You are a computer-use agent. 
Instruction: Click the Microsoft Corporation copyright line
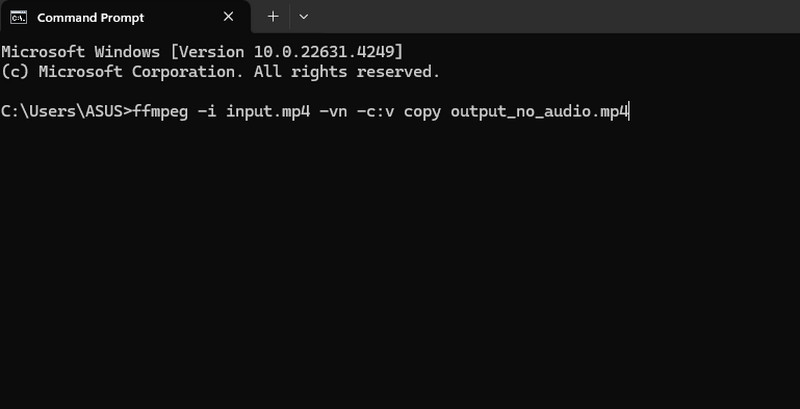tap(220, 72)
